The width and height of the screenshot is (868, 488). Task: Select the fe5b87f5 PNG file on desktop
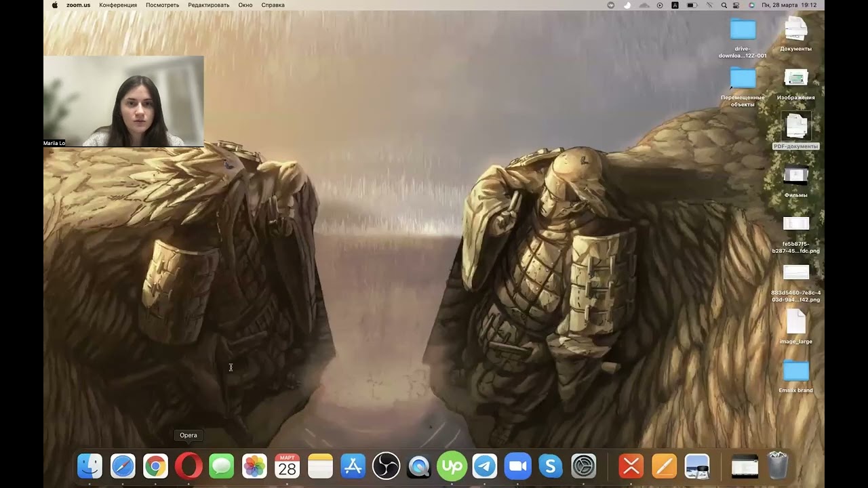796,235
